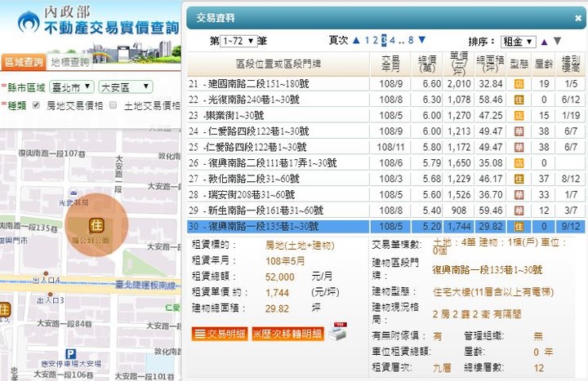Switch to the 區域查詢 tab
The width and height of the screenshot is (588, 381).
23,62
